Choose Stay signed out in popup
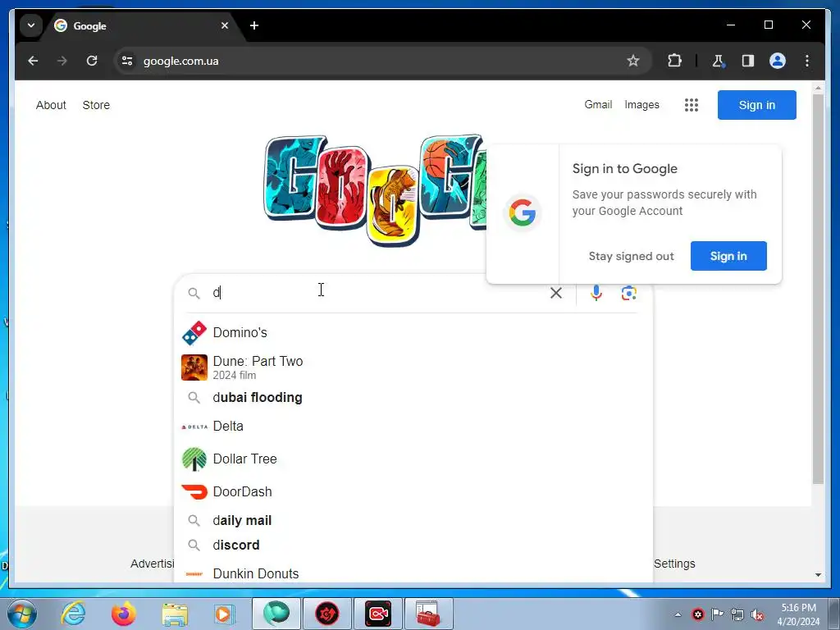 point(631,256)
